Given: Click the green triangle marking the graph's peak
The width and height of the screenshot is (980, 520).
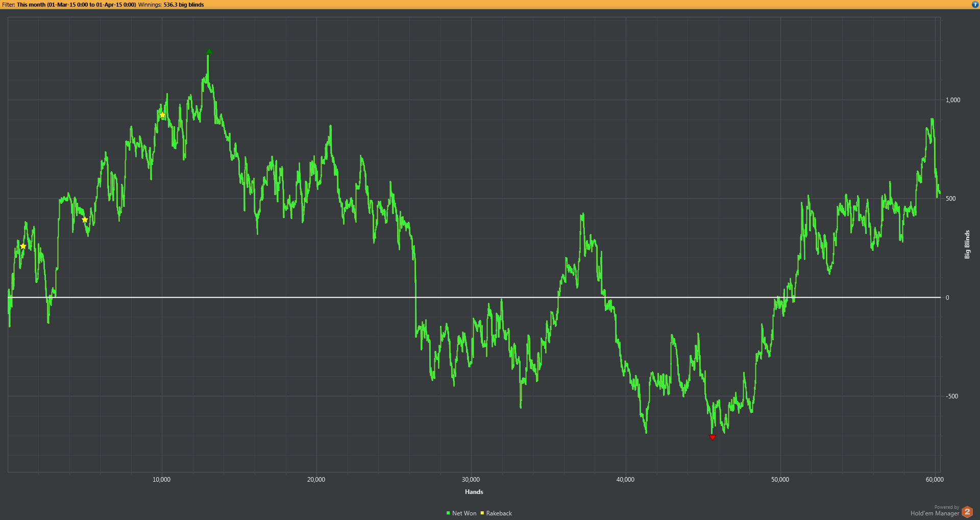Looking at the screenshot, I should click(209, 52).
